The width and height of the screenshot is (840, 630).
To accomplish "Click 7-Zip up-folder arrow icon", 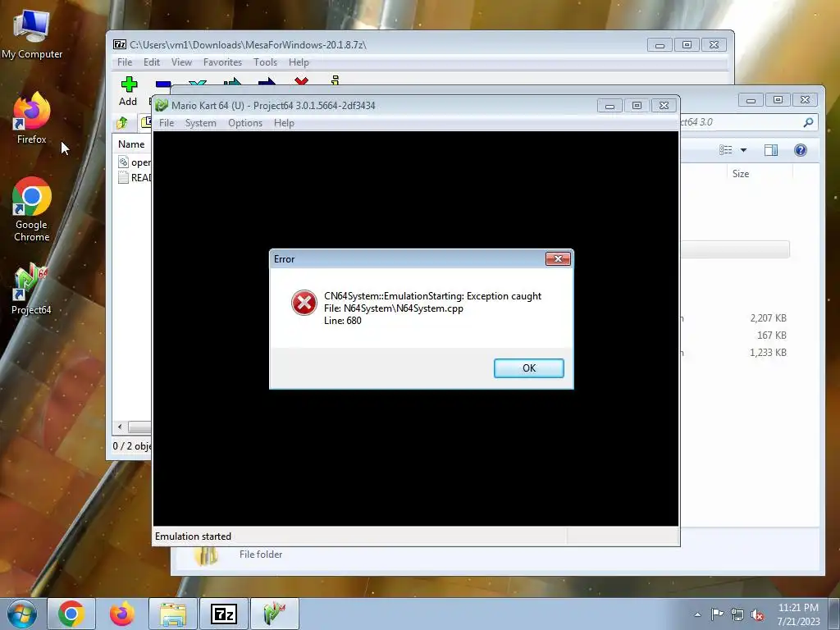I will (x=122, y=123).
